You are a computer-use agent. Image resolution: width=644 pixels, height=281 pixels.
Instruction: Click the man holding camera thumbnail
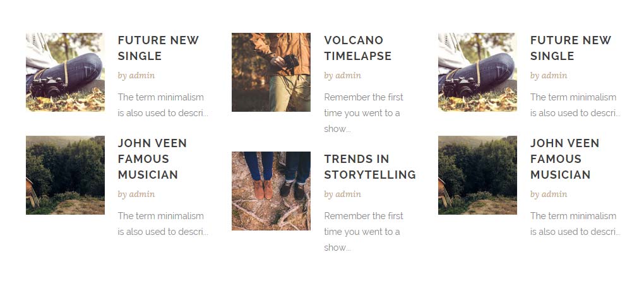[271, 72]
